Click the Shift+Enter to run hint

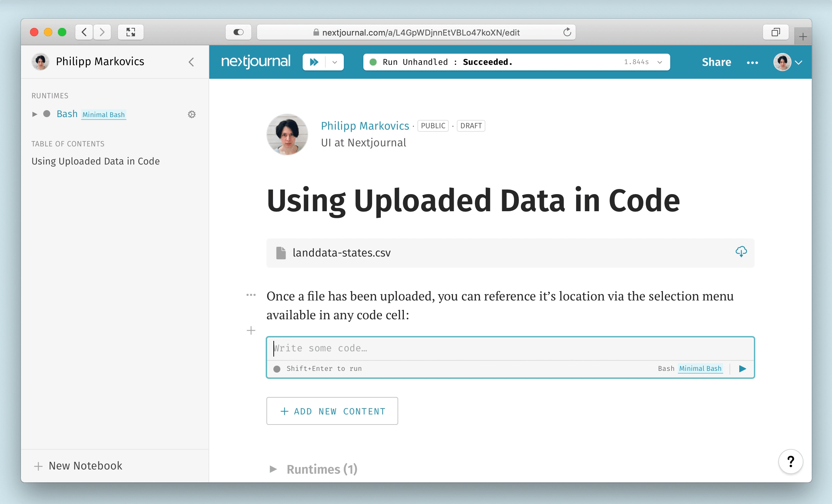tap(324, 368)
